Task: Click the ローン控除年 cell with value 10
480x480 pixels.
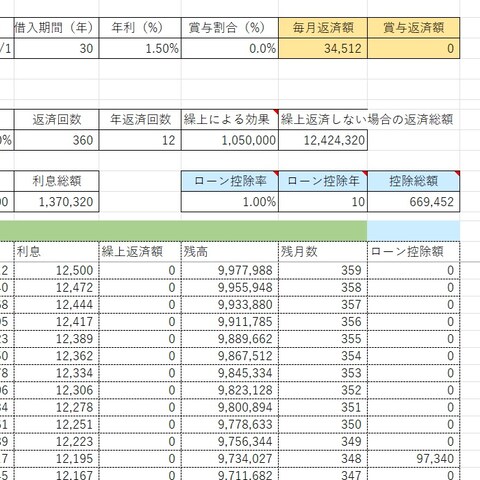Action: 323,202
